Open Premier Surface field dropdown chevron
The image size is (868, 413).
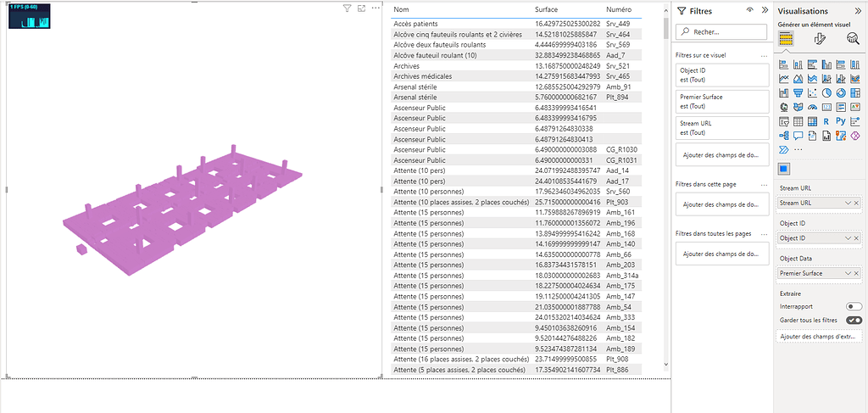(848, 273)
